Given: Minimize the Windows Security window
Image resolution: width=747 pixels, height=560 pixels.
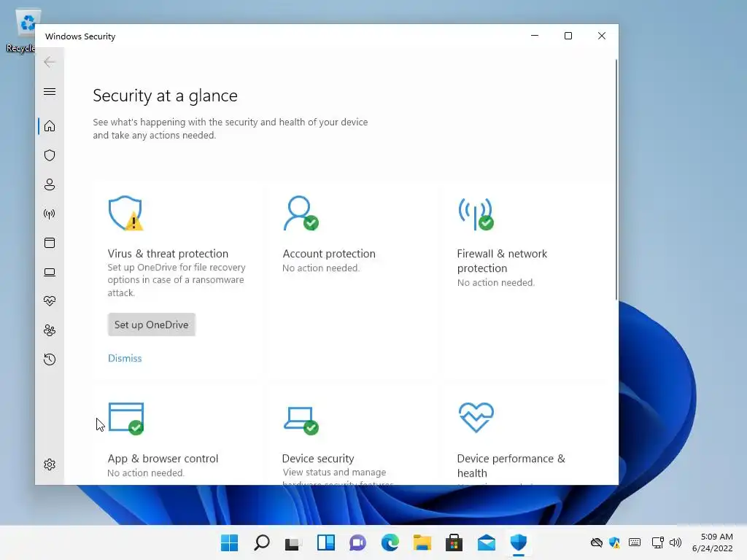Looking at the screenshot, I should 535,36.
